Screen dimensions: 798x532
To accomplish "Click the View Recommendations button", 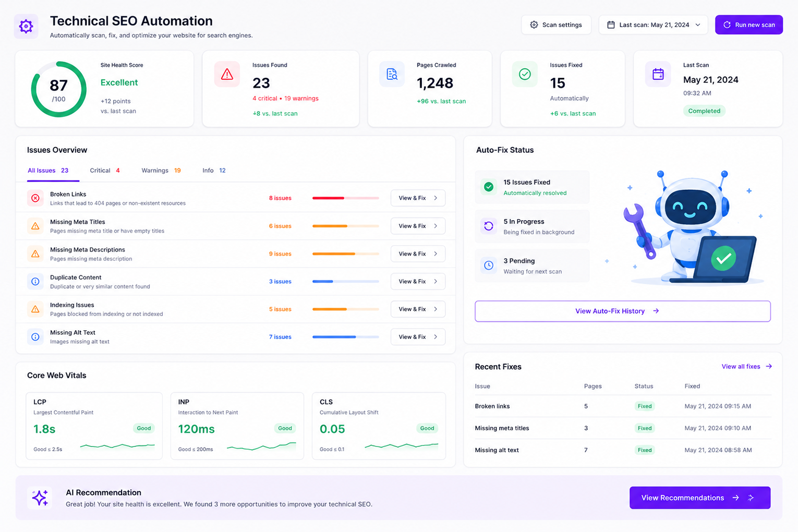I will click(x=699, y=498).
